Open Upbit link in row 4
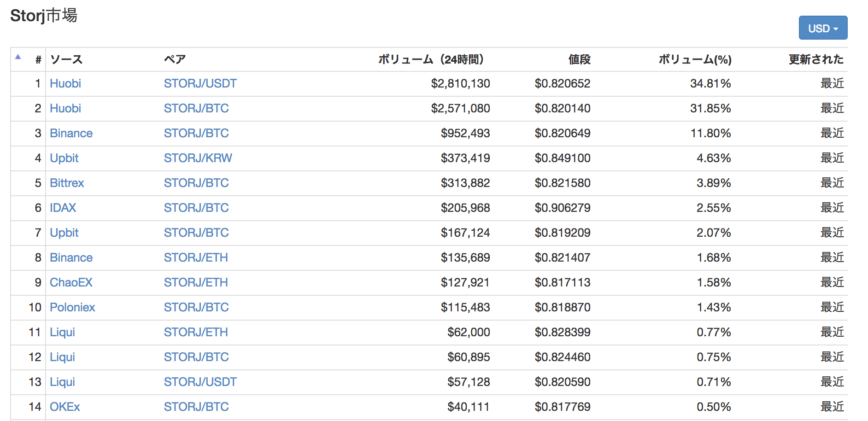 [x=64, y=158]
